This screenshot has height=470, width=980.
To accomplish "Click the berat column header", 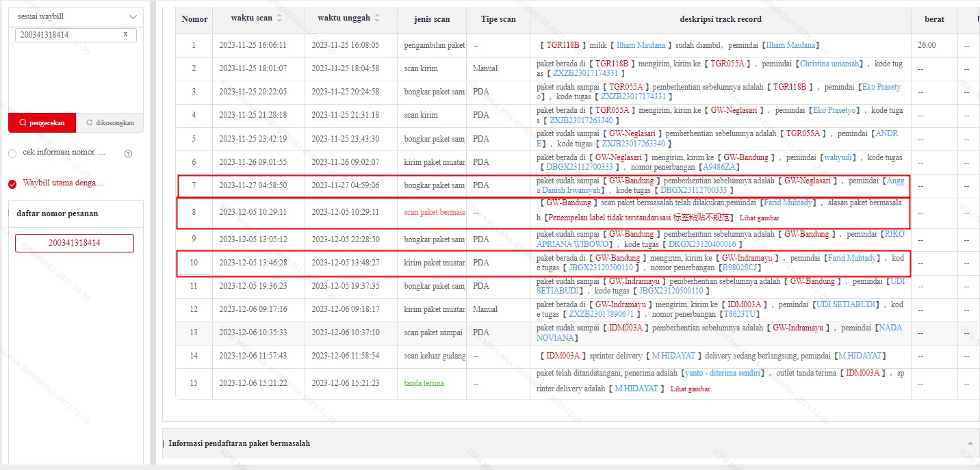I will tap(934, 19).
